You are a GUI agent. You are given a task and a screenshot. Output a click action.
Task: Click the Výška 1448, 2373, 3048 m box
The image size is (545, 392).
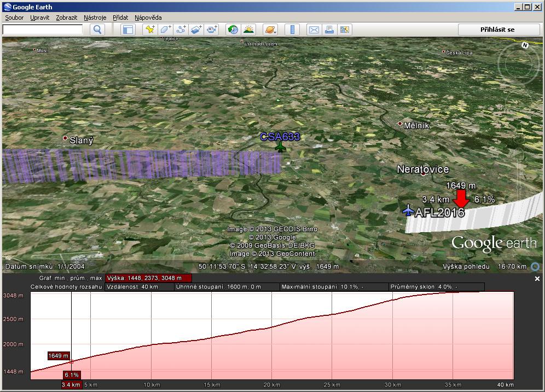point(148,278)
